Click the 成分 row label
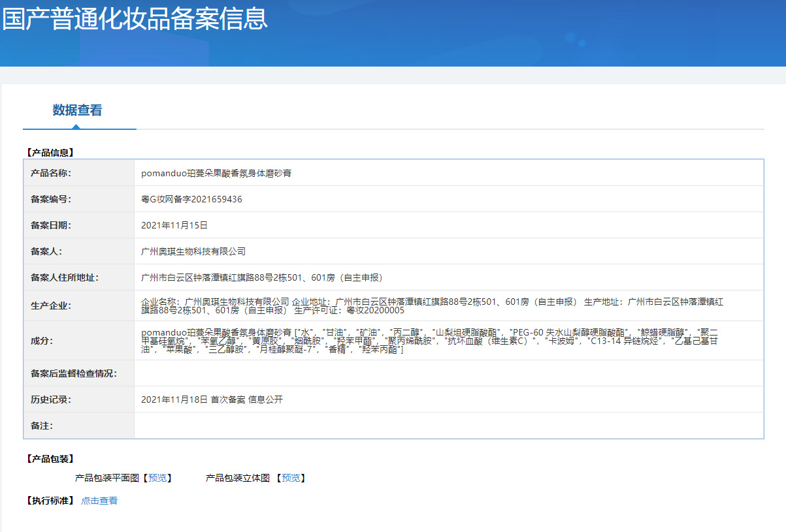Screen dimensions: 786x532 point(42,341)
